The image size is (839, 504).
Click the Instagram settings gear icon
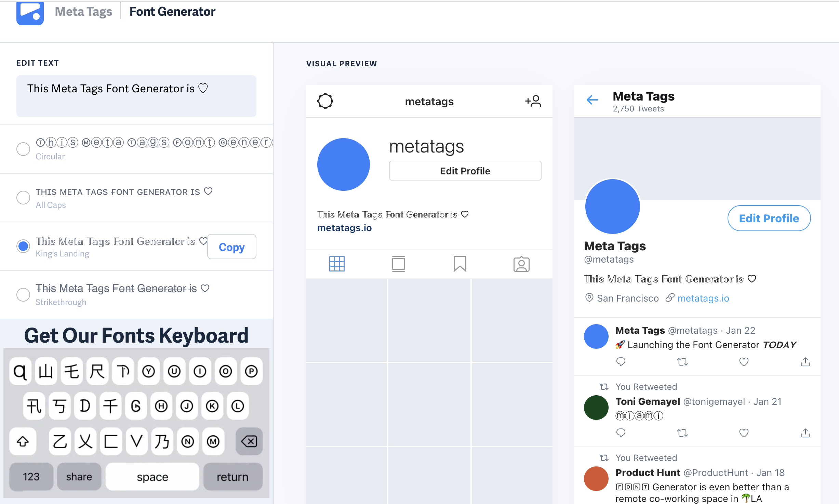coord(325,101)
